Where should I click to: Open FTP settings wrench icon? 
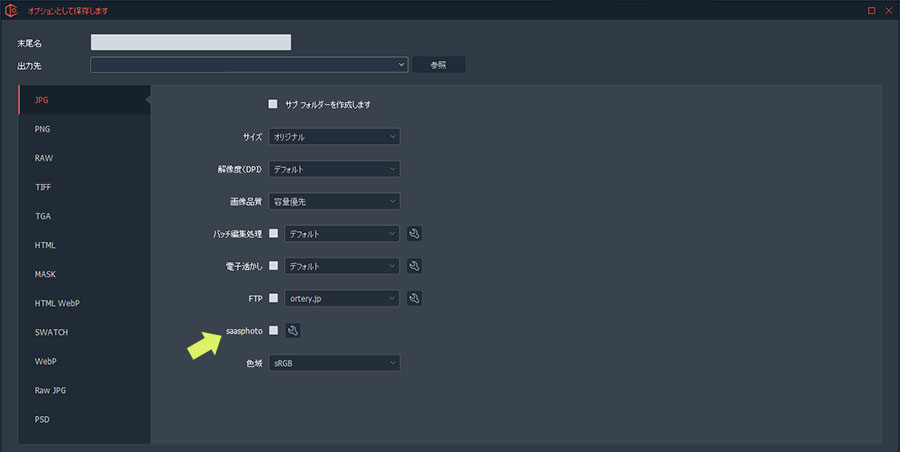click(x=414, y=298)
